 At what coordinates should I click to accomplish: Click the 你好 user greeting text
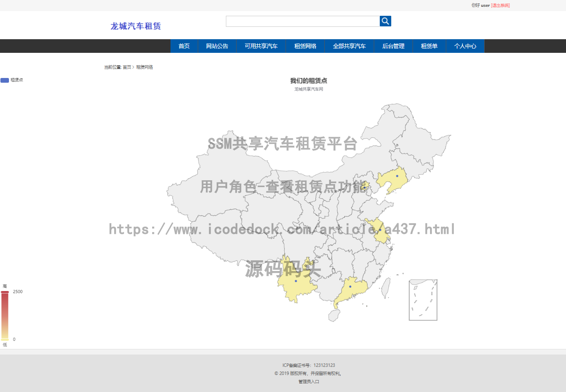tap(480, 6)
